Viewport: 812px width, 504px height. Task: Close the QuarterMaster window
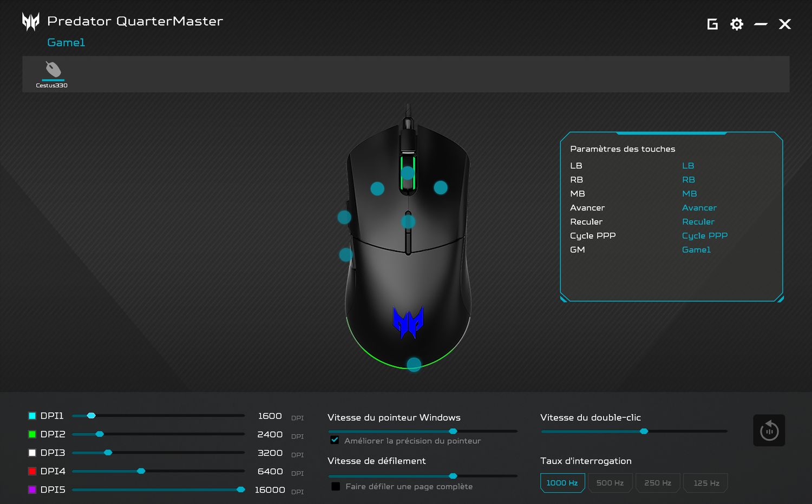(x=785, y=24)
